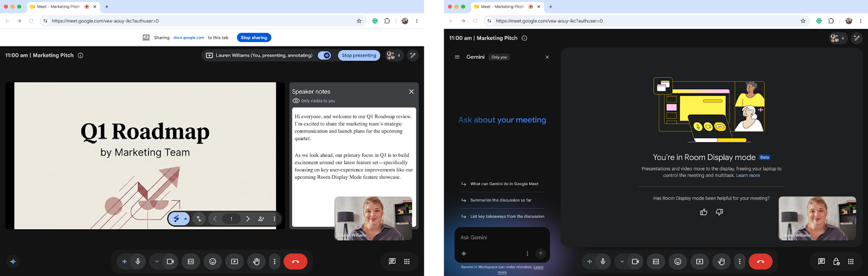Open participants list in left window
This screenshot has height=276, width=868.
(394, 55)
